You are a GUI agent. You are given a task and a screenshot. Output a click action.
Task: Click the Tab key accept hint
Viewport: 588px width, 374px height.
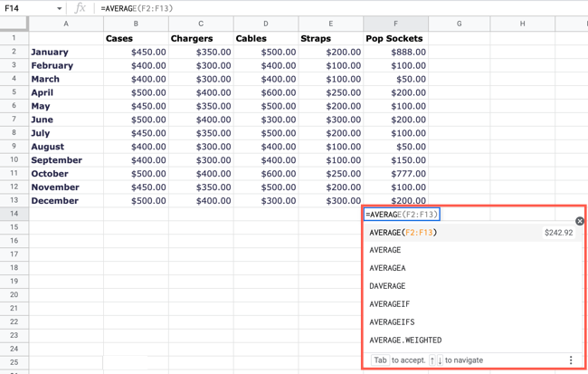[x=380, y=360]
